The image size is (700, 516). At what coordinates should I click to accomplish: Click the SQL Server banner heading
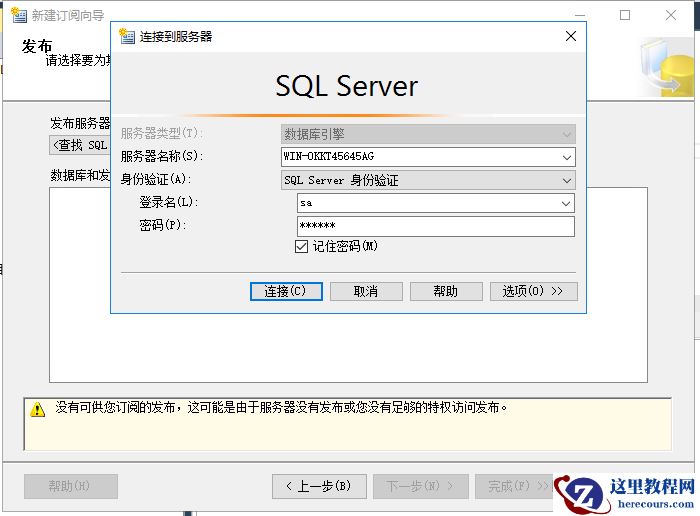point(346,86)
